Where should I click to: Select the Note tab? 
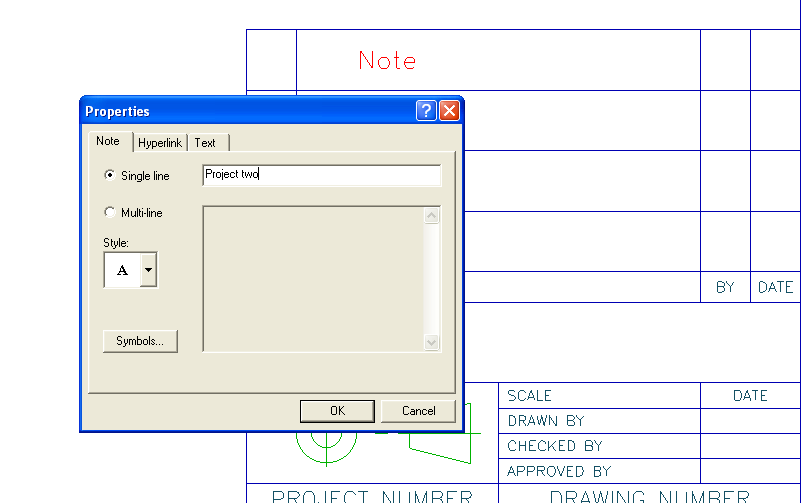coord(108,141)
